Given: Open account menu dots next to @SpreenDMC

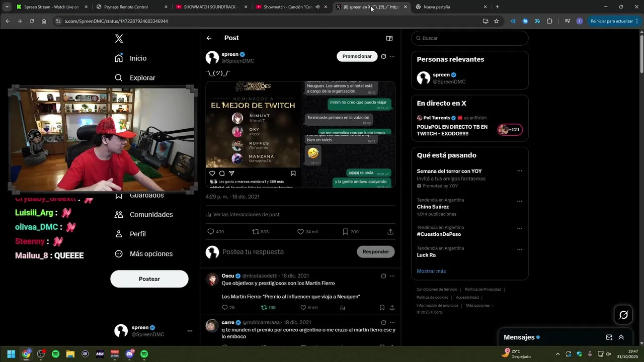Looking at the screenshot, I should coord(190,331).
